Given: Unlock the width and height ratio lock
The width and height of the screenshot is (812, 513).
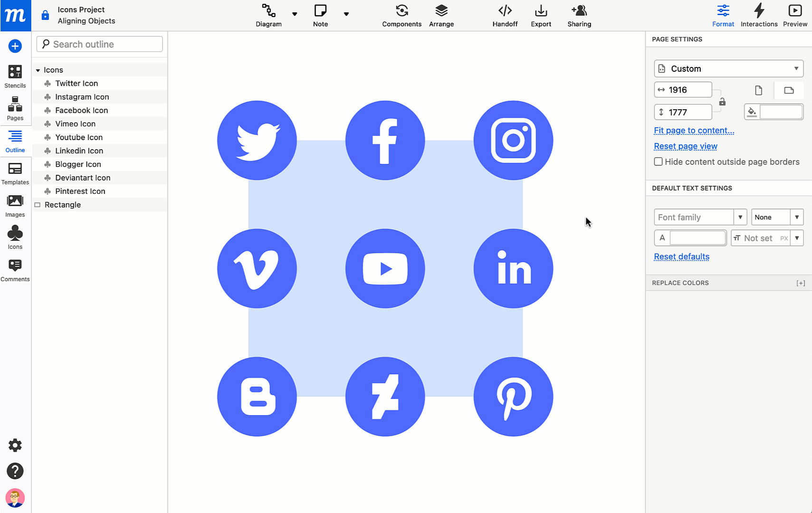Looking at the screenshot, I should pyautogui.click(x=722, y=101).
